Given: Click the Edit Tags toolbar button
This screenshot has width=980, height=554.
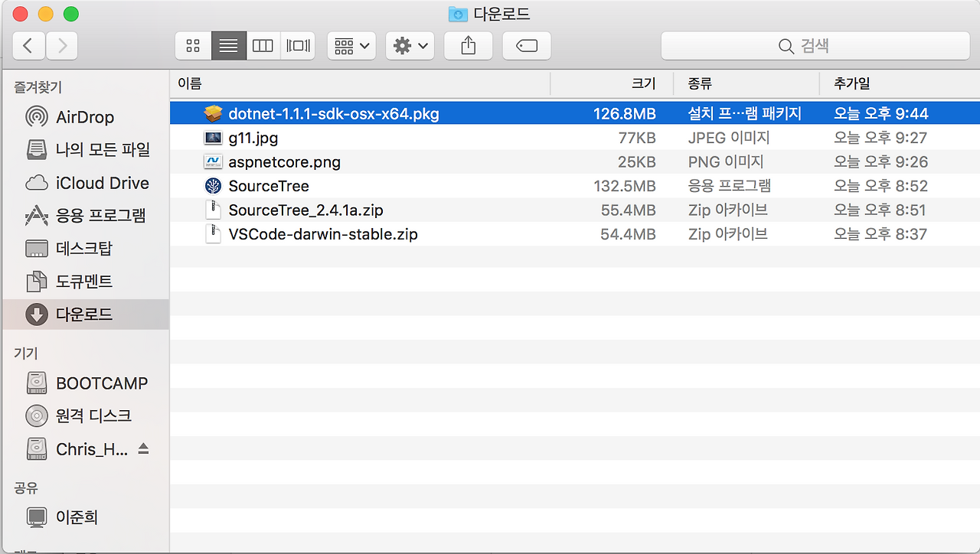Looking at the screenshot, I should coord(527,46).
